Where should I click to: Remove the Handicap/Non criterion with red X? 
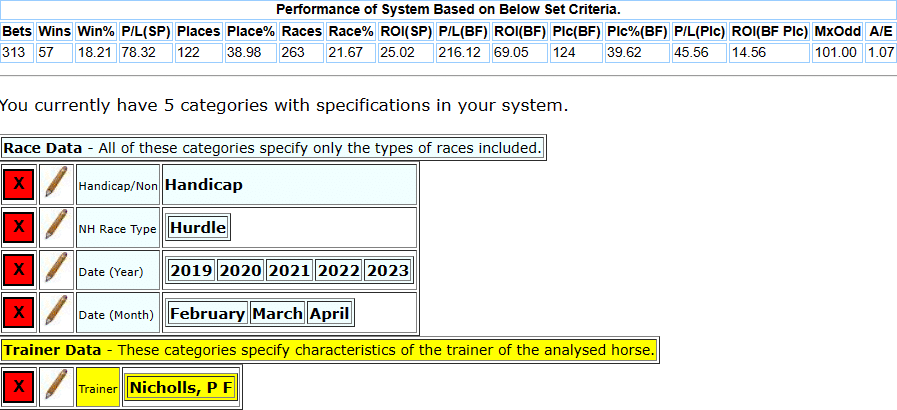point(19,184)
